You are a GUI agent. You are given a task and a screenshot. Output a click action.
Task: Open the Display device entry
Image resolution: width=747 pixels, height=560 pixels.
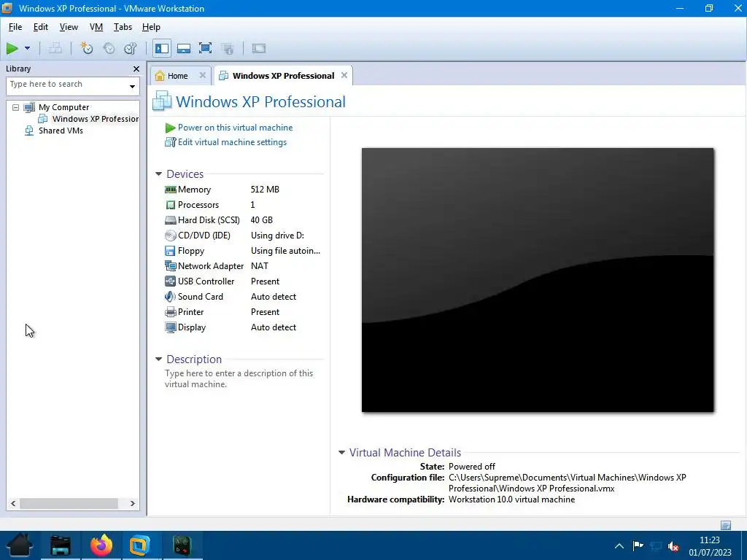(x=192, y=327)
